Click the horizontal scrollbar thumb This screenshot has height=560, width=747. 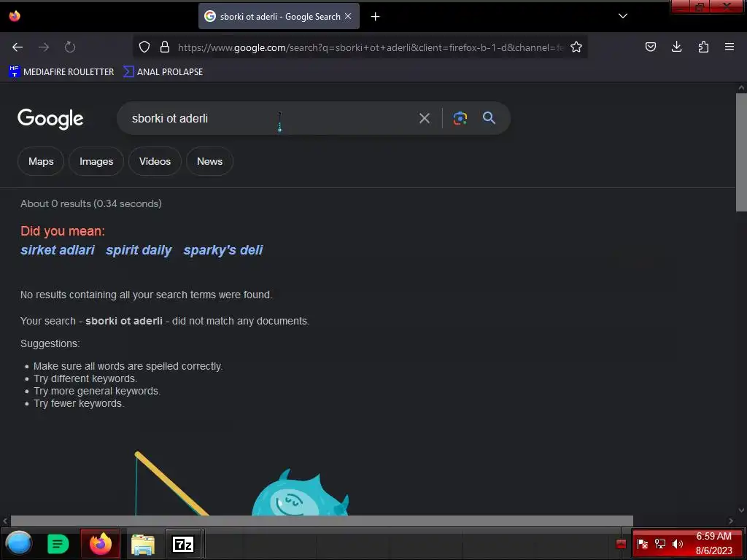coord(322,521)
